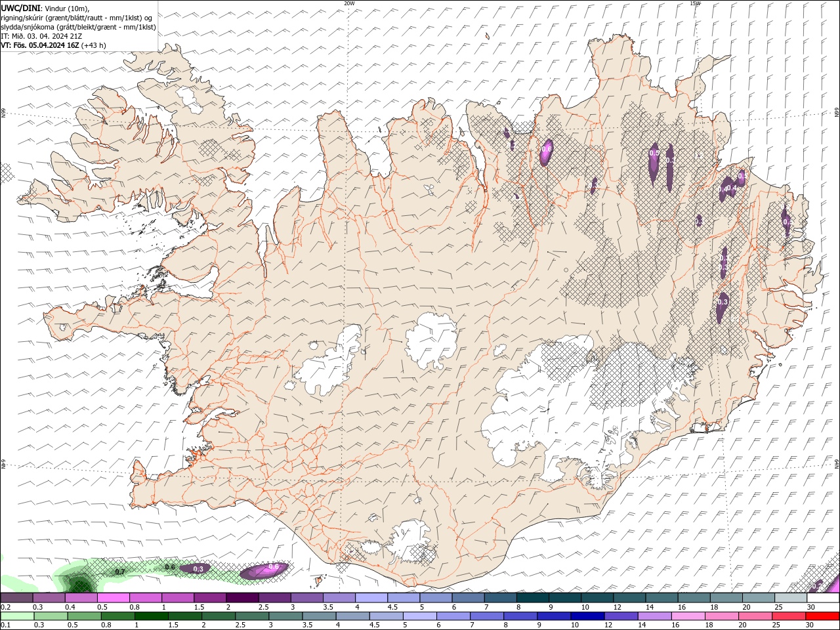Click the UWC/DINI title text
This screenshot has height=630, width=840.
click(20, 7)
